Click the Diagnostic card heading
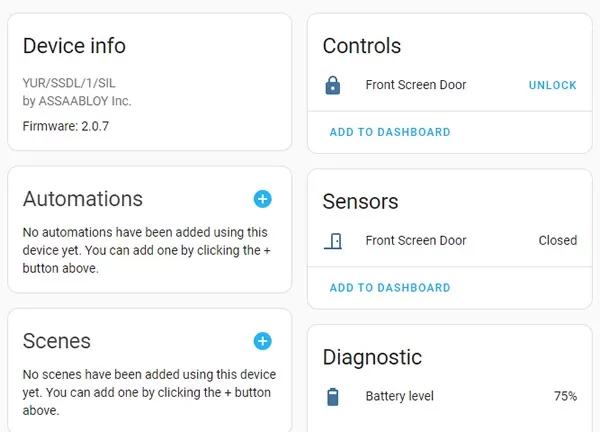Viewport: 600px width, 432px height. pos(372,357)
